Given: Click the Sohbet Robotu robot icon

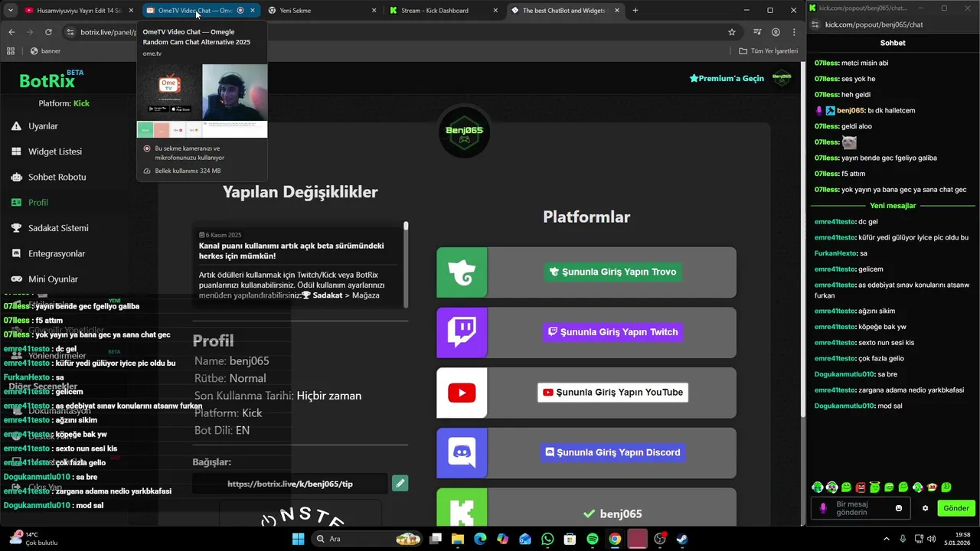Looking at the screenshot, I should [16, 177].
